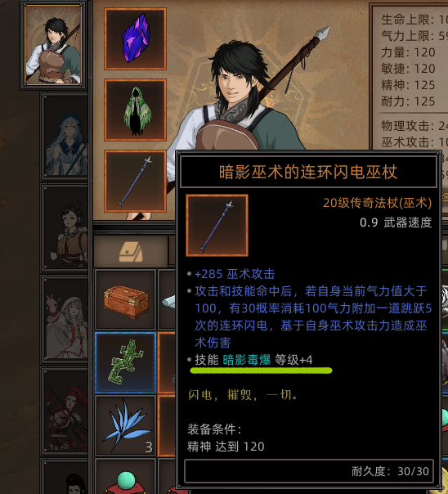Screen dimensions: 448x494
Task: Click the 暗影毒爆 skill name link
Action: click(247, 360)
